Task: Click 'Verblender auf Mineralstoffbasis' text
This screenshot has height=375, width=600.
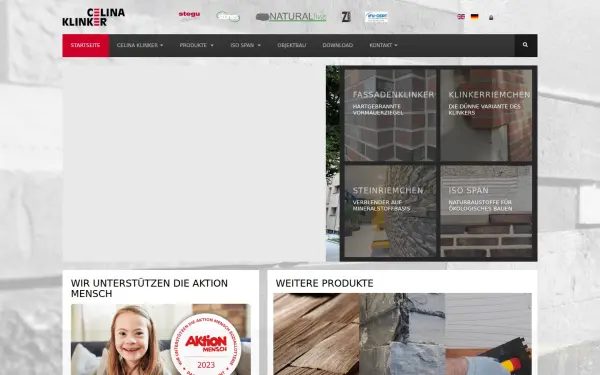Action: [x=382, y=205]
